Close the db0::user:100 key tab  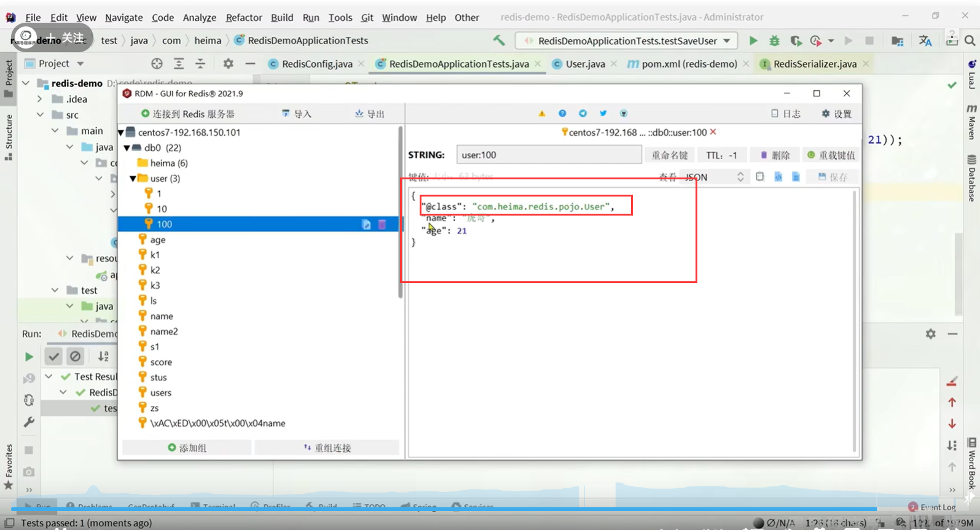tap(713, 132)
